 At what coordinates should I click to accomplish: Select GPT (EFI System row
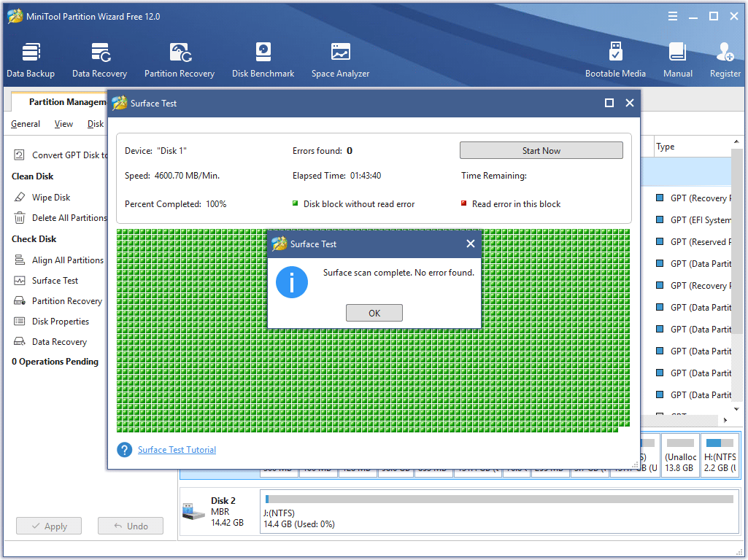(x=694, y=219)
